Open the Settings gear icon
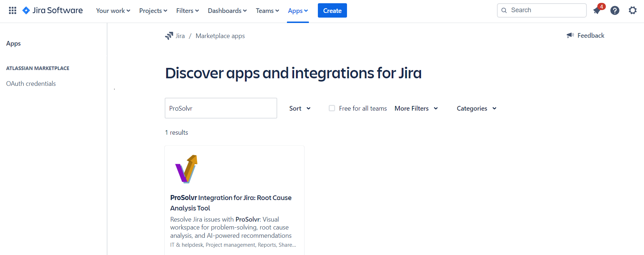Screen dimensions: 644x255 point(632,10)
